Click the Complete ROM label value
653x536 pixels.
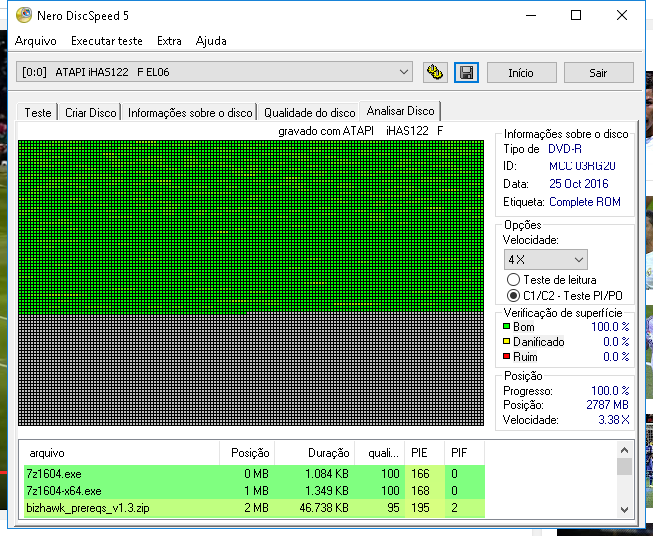[585, 202]
